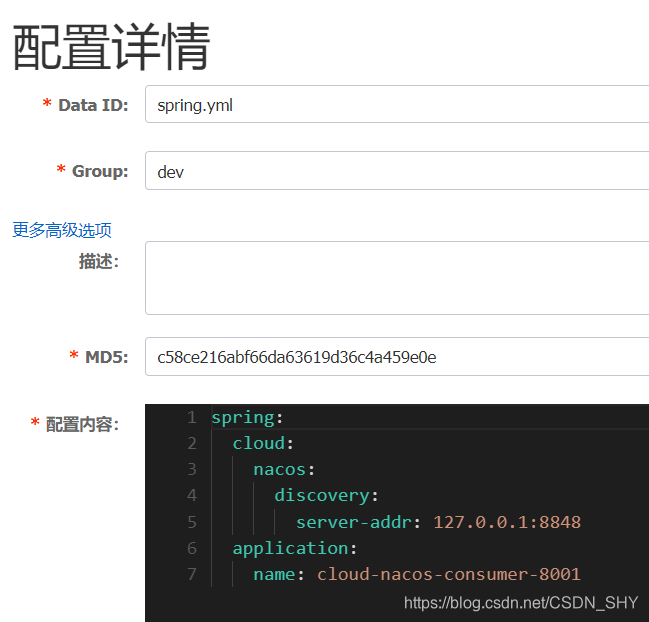649x622 pixels.
Task: Click the 'Data ID:' label
Action: 93,105
